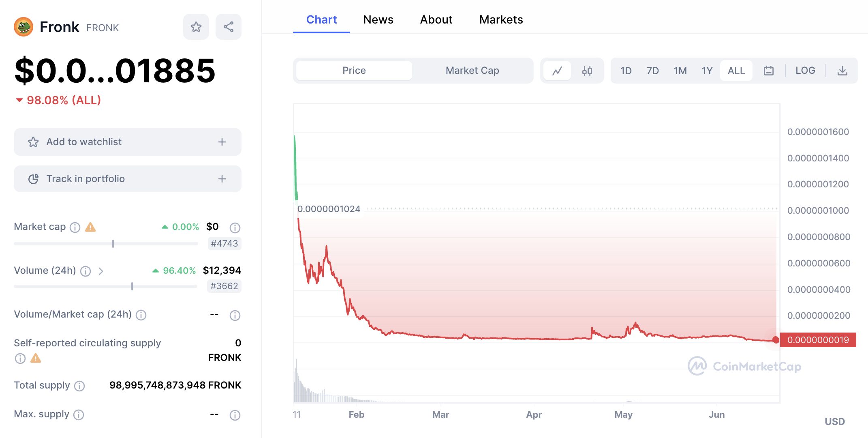Open Market cap info icon

pyautogui.click(x=75, y=227)
